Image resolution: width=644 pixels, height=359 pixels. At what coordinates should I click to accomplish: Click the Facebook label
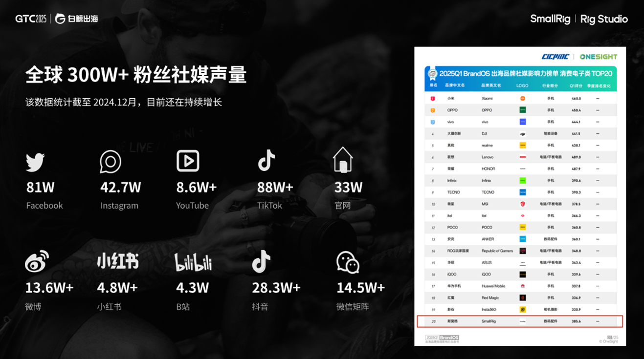(44, 206)
